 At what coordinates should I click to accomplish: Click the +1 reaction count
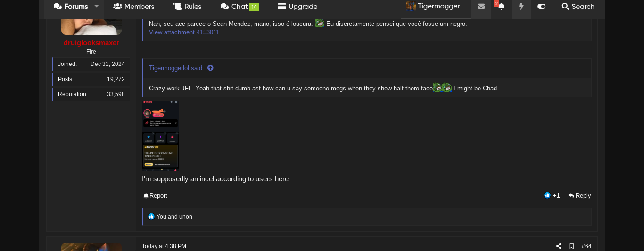[x=557, y=196]
